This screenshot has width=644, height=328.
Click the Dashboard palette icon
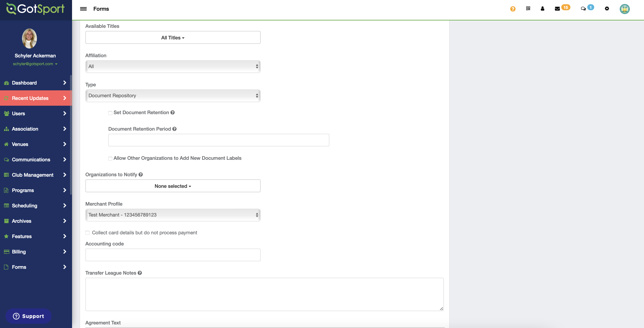point(6,83)
